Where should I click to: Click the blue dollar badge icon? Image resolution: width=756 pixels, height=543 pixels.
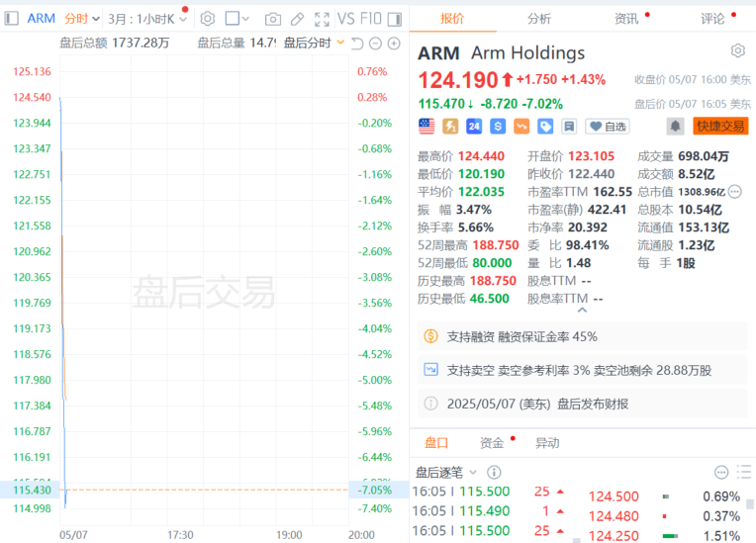[498, 127]
